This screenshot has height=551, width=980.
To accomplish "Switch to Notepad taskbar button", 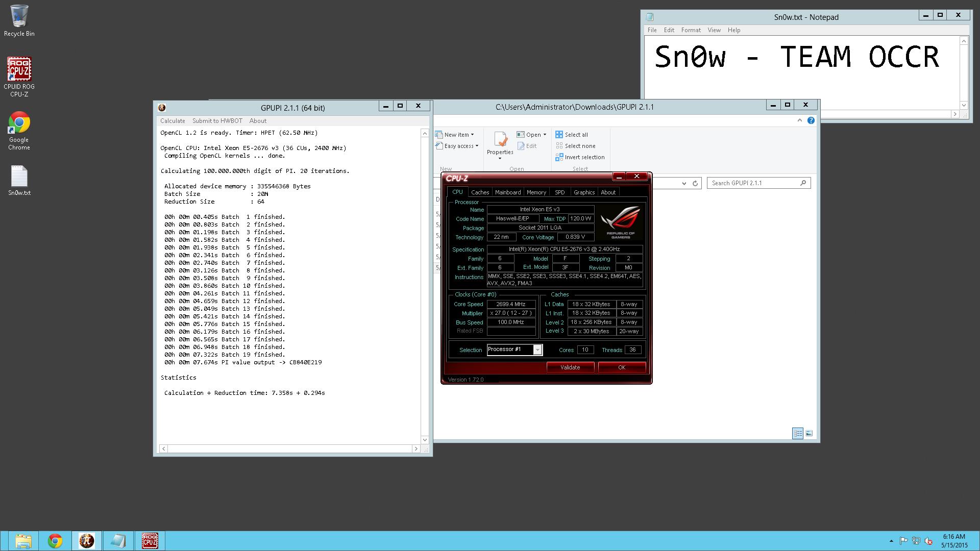I will click(118, 541).
